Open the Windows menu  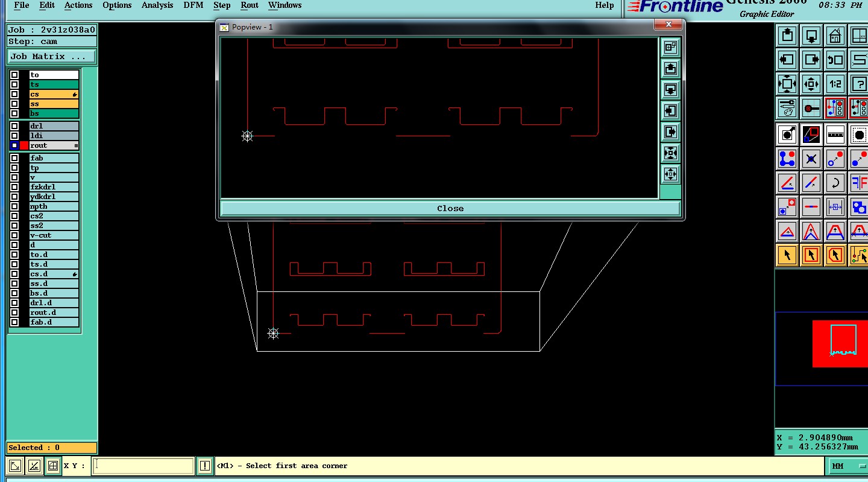tap(285, 5)
